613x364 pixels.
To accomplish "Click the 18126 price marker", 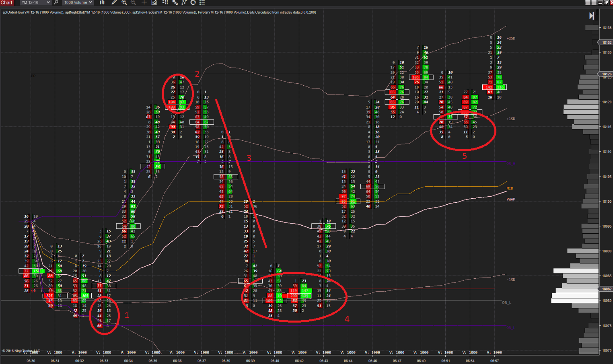I will pos(606,74).
